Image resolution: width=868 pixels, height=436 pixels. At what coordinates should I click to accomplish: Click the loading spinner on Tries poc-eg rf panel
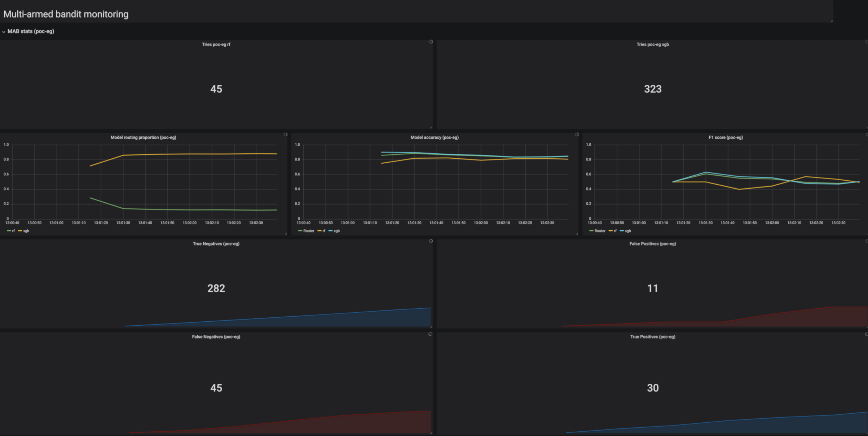point(431,42)
